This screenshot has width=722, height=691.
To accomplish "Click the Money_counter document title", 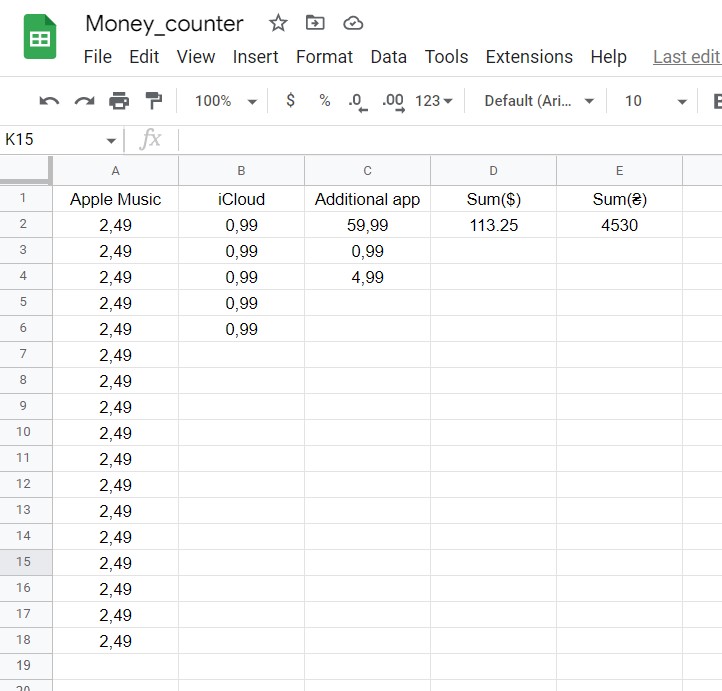I will (x=164, y=23).
